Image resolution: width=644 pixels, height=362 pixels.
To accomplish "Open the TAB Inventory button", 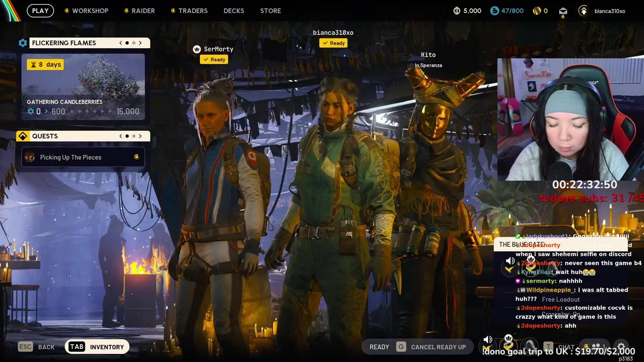I will click(x=97, y=347).
